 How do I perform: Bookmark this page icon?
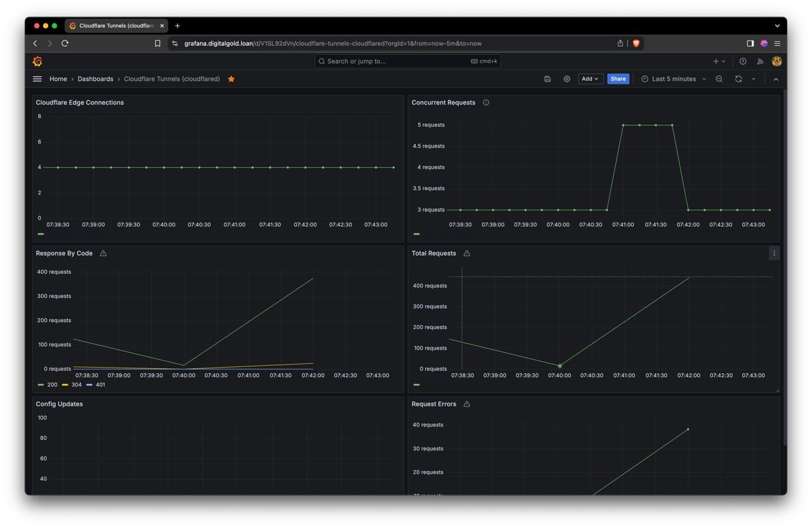(157, 44)
